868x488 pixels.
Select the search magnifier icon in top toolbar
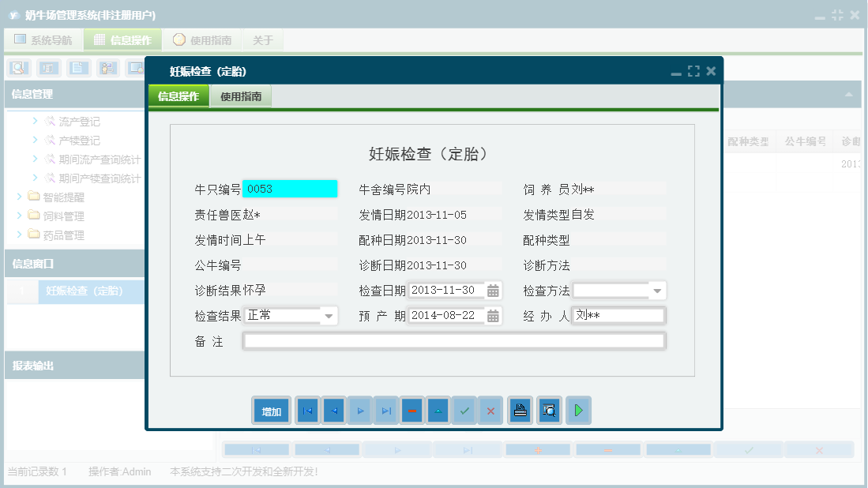[x=17, y=68]
